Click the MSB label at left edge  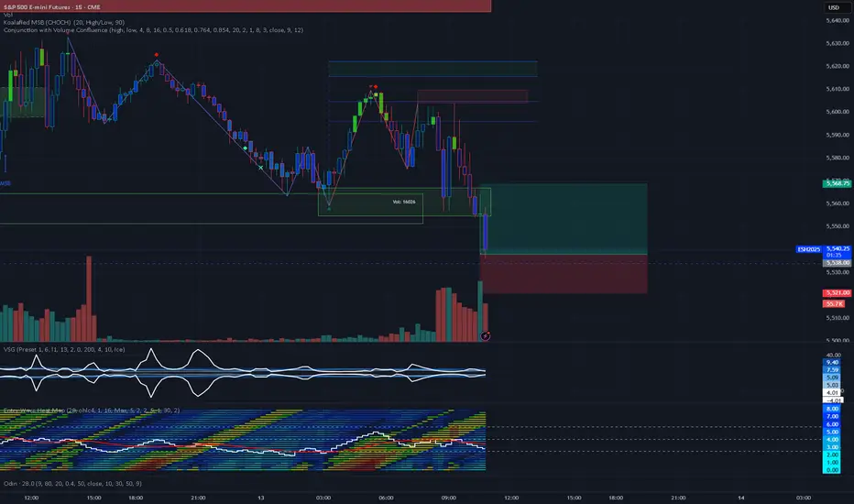click(5, 183)
